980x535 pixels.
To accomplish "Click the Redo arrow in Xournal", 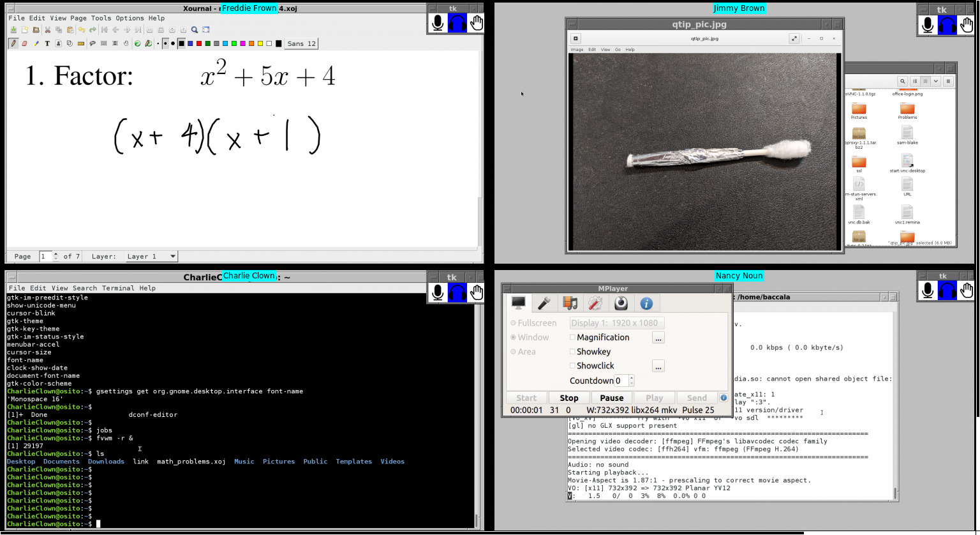I will (x=93, y=29).
